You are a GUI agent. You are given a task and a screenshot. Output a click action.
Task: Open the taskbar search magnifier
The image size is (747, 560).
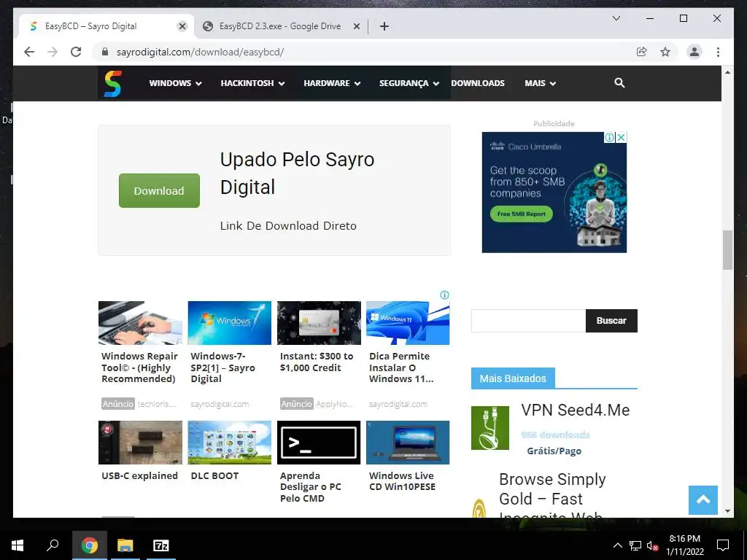[x=53, y=545]
